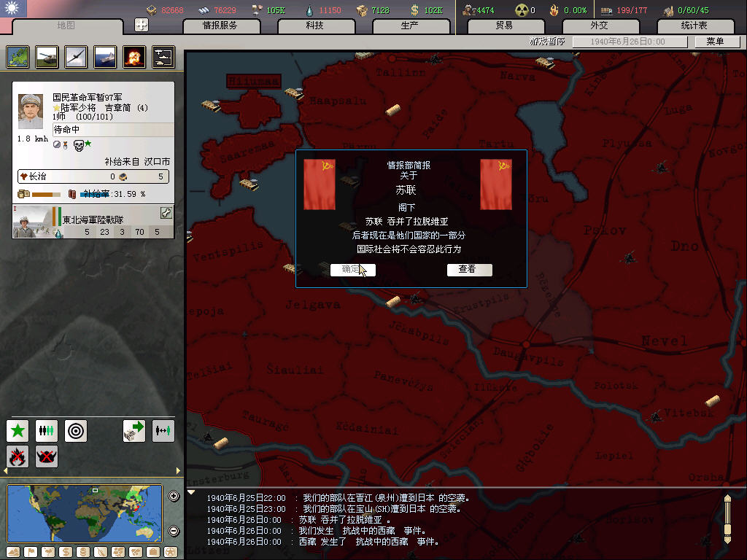Click the 查看 button in dialog
This screenshot has width=747, height=560.
[x=469, y=270]
